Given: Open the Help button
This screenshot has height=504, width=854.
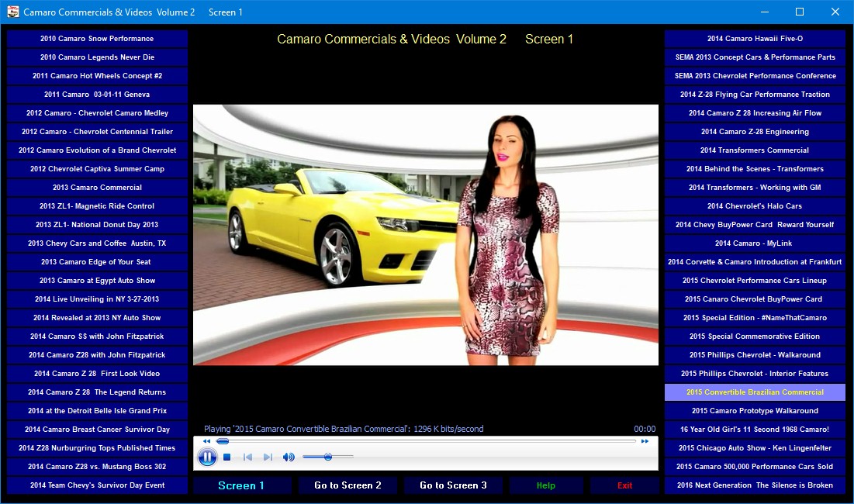Looking at the screenshot, I should point(546,485).
